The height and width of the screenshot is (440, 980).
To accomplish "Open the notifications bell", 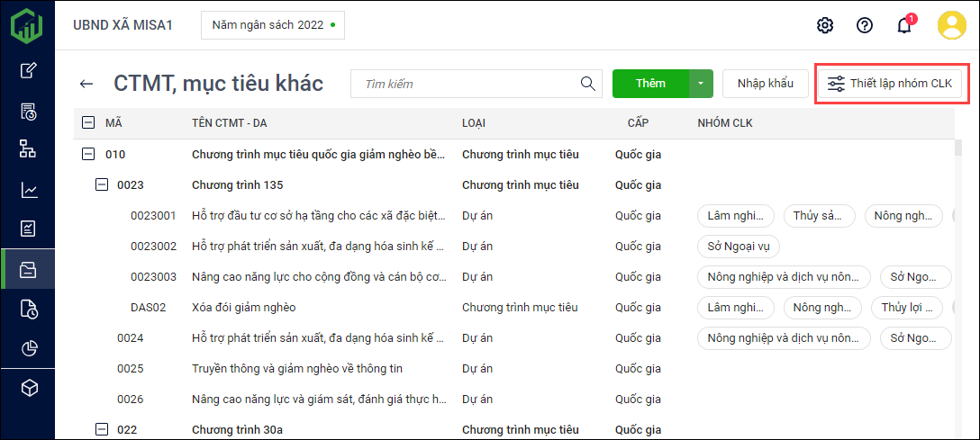I will point(904,25).
